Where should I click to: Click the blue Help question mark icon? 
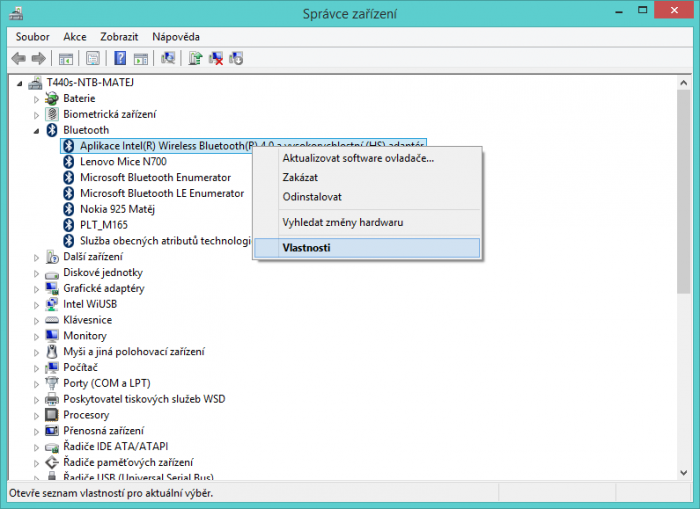120,59
